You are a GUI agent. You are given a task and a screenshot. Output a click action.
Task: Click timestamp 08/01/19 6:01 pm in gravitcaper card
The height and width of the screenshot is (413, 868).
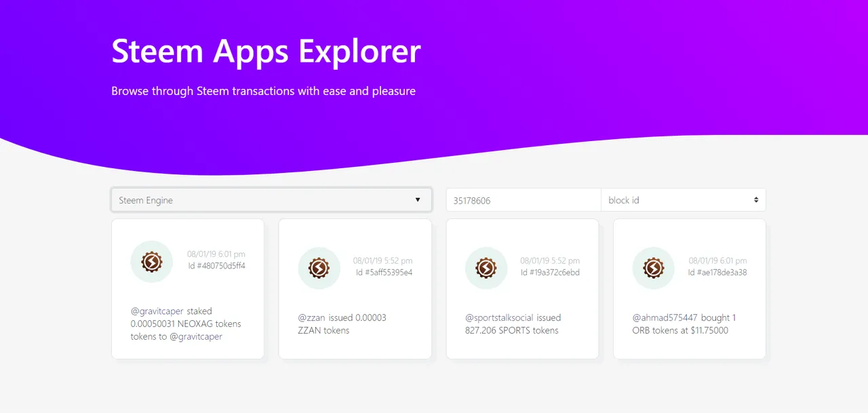(216, 254)
